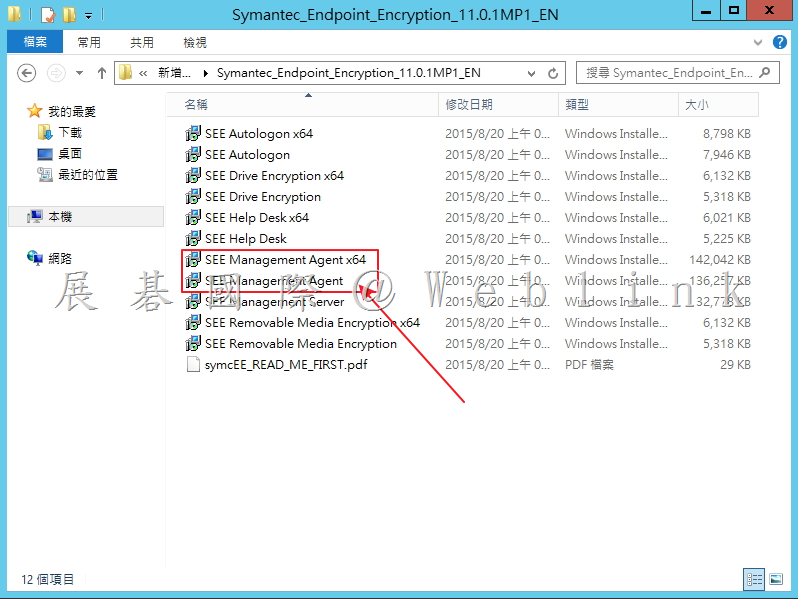Sort by the 名稱 column header
798x599 pixels.
click(302, 104)
